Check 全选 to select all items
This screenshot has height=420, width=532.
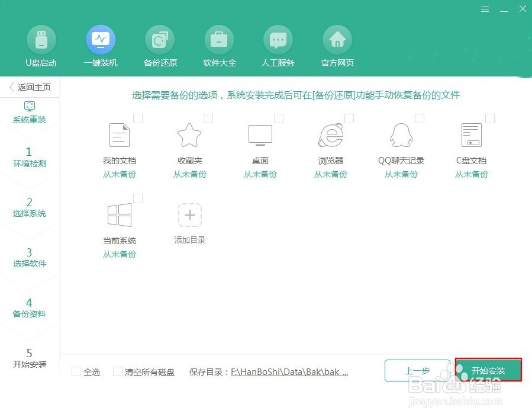tap(76, 371)
